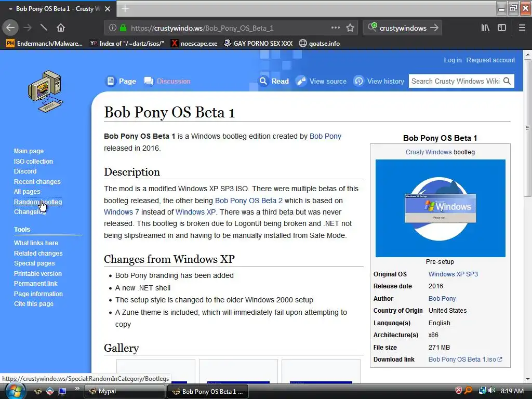Open page actions three-dot menu

[x=335, y=28]
